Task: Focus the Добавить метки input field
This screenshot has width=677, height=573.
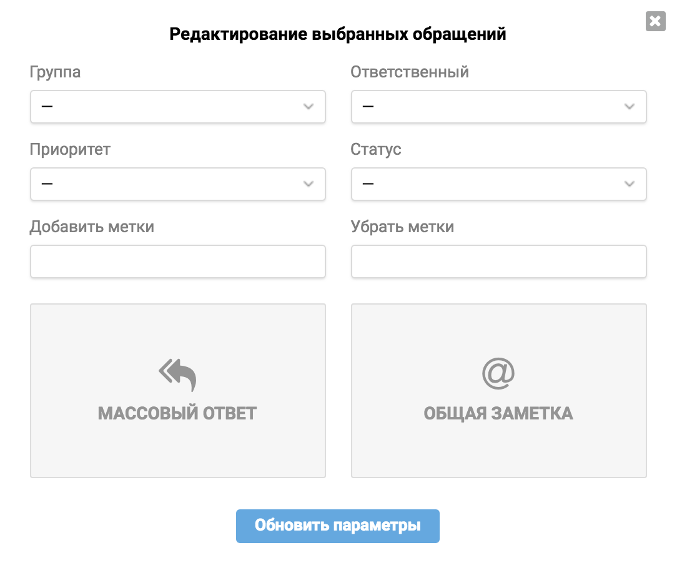Action: tap(178, 261)
